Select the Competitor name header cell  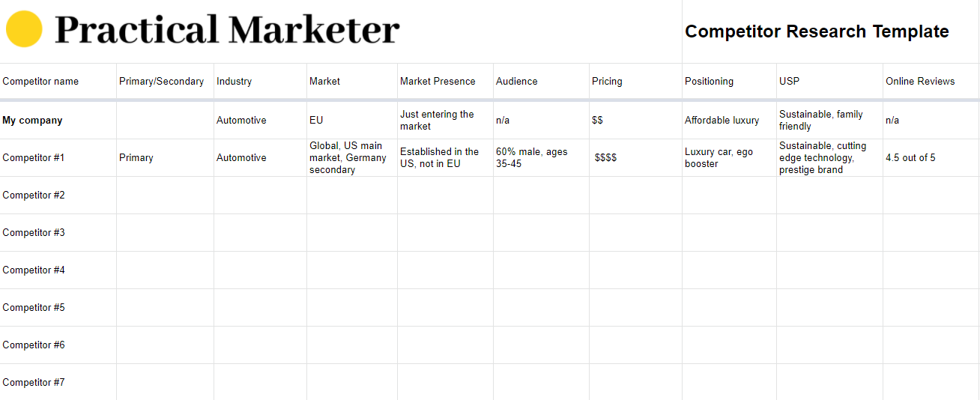(x=40, y=82)
